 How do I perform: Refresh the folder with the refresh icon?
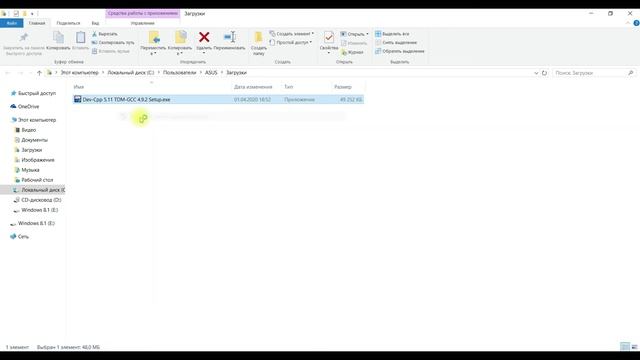544,73
